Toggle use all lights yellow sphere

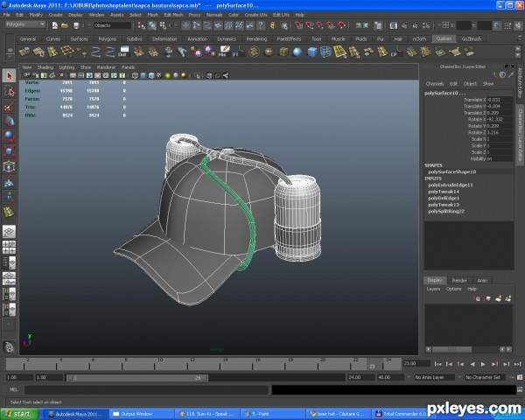pyautogui.click(x=167, y=75)
